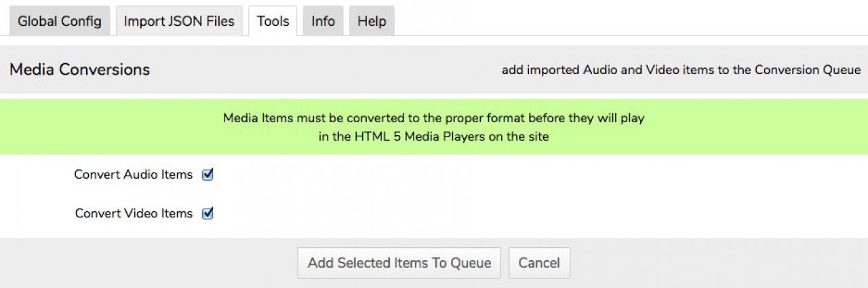This screenshot has height=288, width=868.
Task: Click the 'Media Items must be converted' notice line
Action: click(433, 118)
